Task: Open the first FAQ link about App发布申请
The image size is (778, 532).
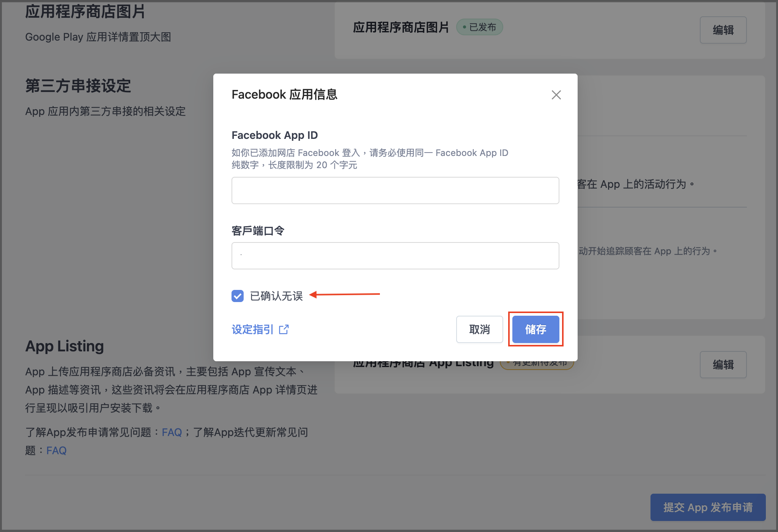Action: [x=172, y=432]
